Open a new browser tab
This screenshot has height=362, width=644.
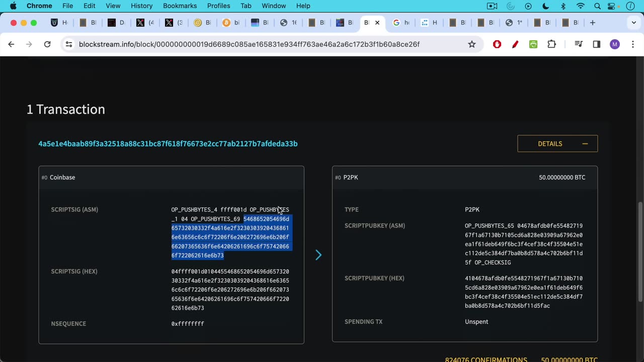point(593,23)
